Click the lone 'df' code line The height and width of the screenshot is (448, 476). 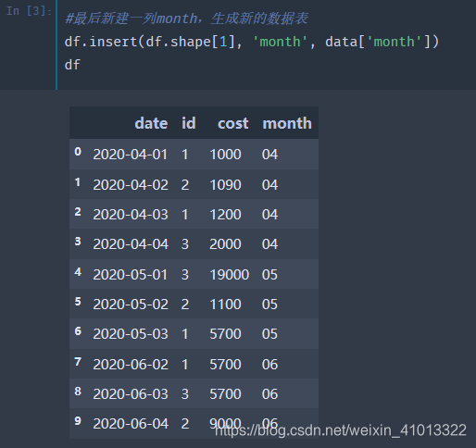[72, 65]
